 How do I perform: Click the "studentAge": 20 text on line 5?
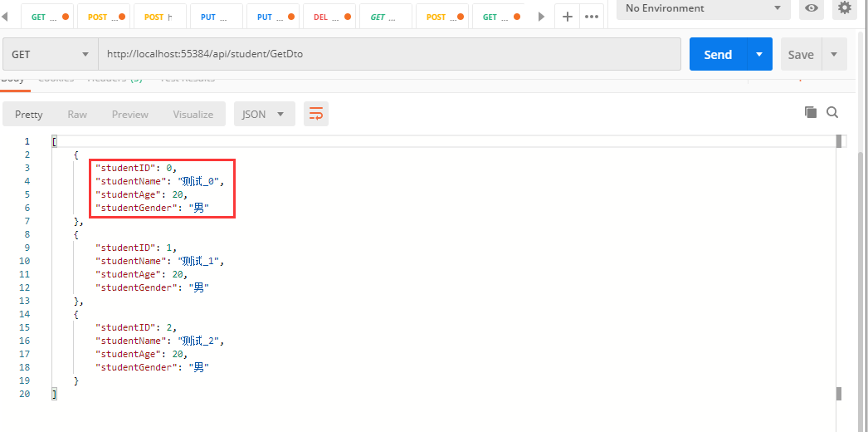click(142, 194)
